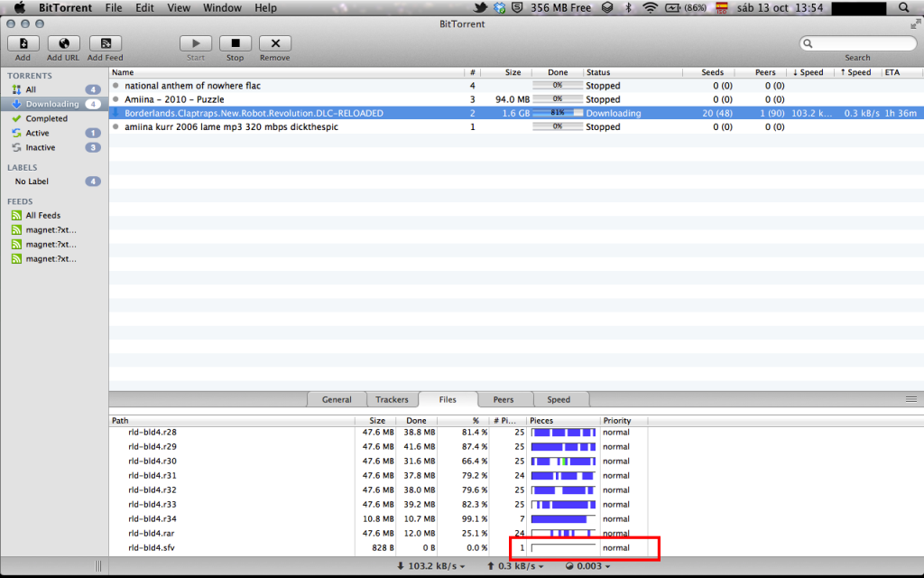
Task: Click the Wi-Fi icon in menu bar
Action: (650, 7)
